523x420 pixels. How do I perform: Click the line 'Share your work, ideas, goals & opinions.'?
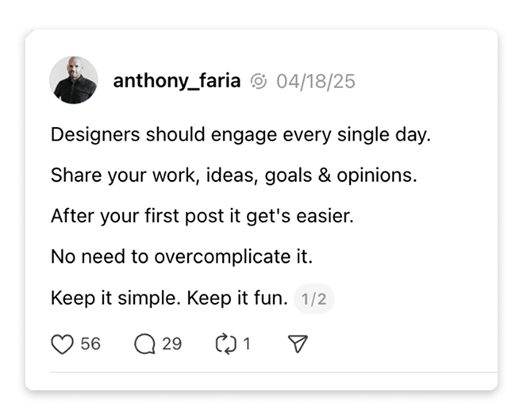[233, 175]
